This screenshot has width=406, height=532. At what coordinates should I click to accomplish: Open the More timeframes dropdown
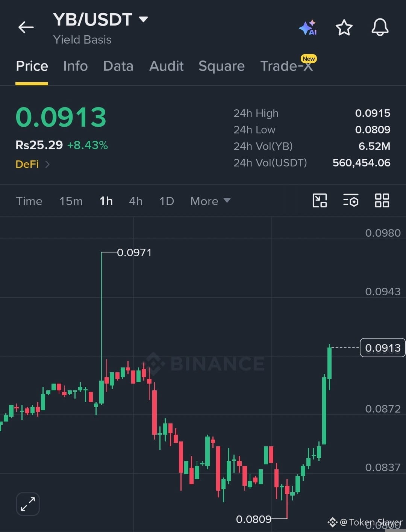point(210,201)
